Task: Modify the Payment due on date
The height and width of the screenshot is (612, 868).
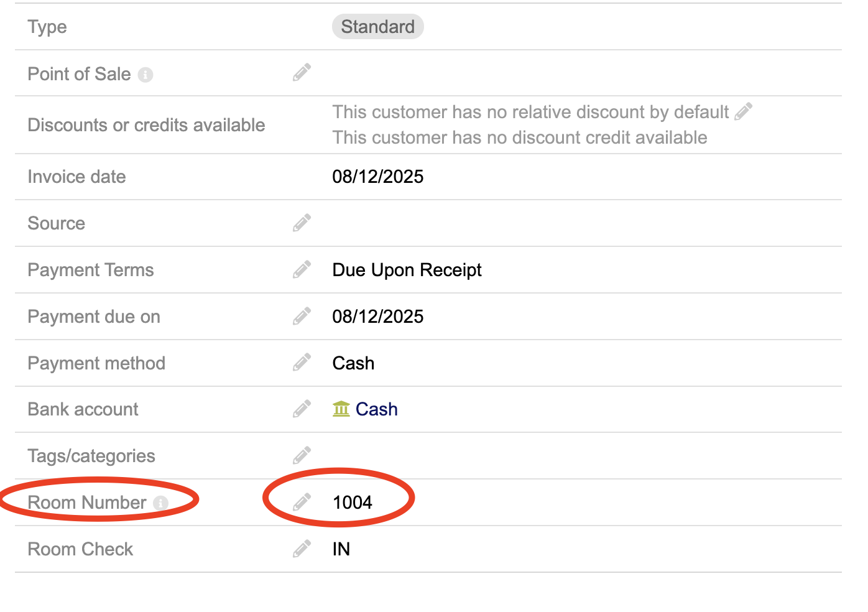Action: (302, 316)
